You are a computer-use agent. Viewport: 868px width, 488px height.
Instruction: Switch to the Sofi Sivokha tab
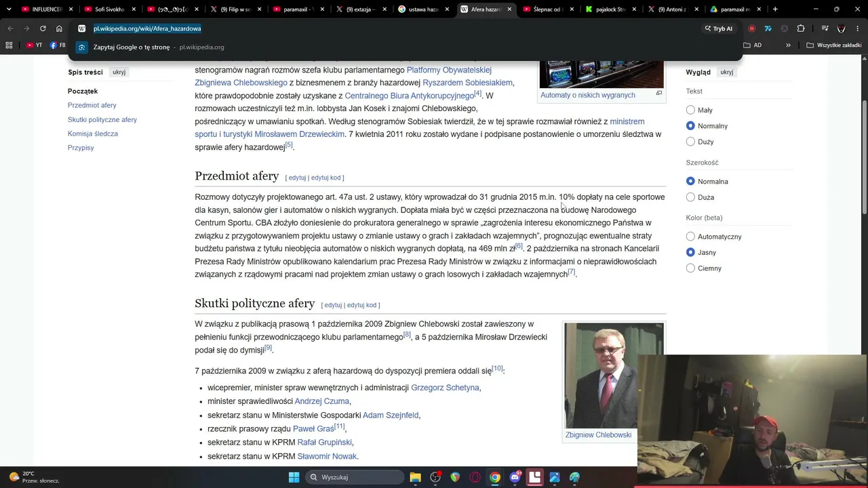coord(109,9)
